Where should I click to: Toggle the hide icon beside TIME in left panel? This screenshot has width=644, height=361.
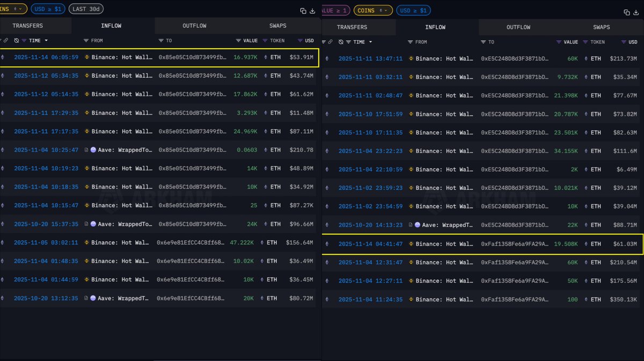tap(17, 41)
